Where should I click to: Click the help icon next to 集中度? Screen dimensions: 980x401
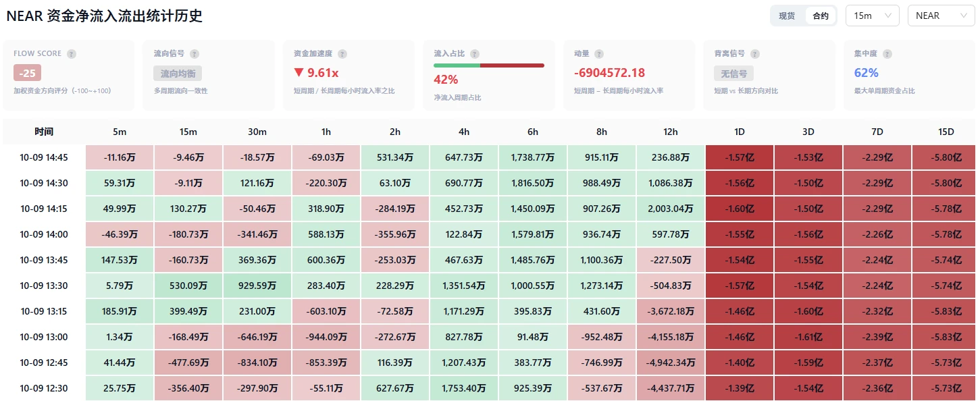click(x=887, y=54)
